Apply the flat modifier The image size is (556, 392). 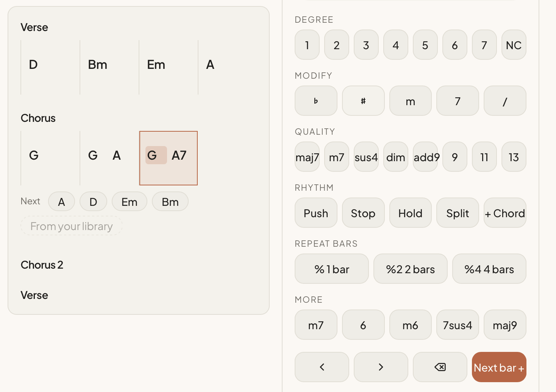coord(316,101)
